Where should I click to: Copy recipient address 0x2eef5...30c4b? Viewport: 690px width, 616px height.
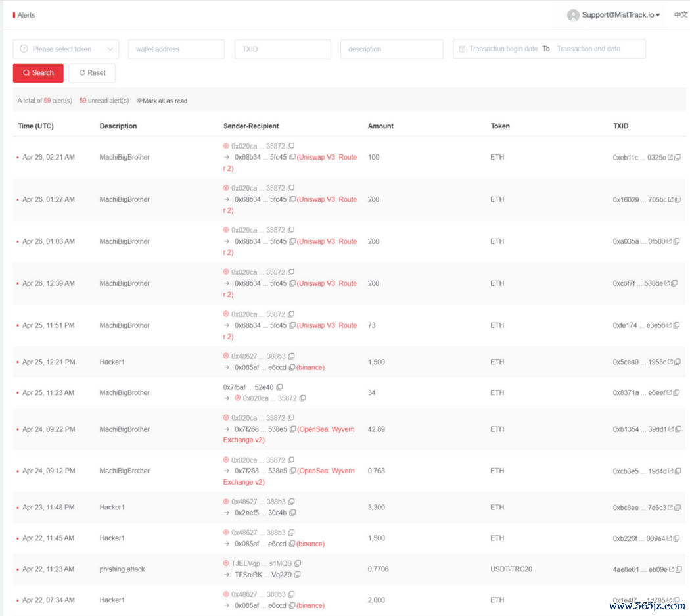pos(292,513)
